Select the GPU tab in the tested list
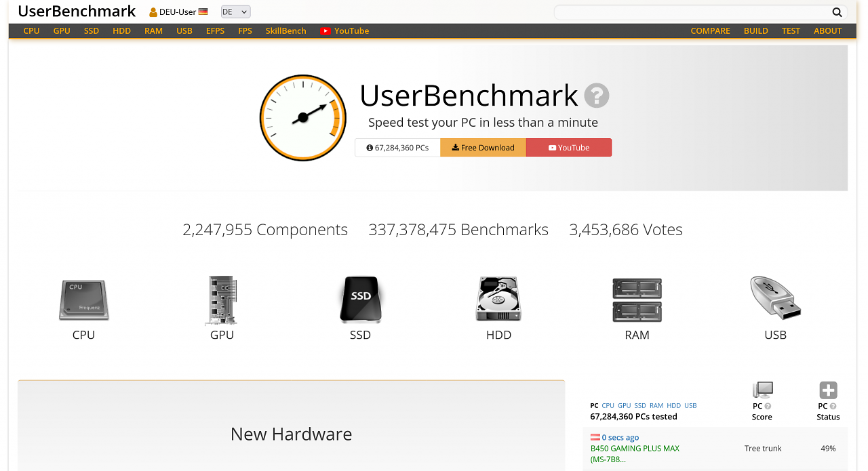The image size is (868, 471). pos(624,406)
